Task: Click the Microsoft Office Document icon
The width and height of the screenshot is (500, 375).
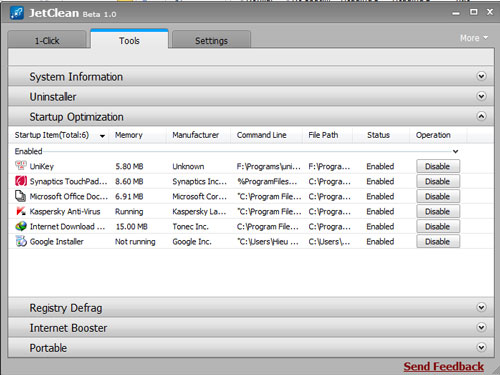Action: coord(21,196)
